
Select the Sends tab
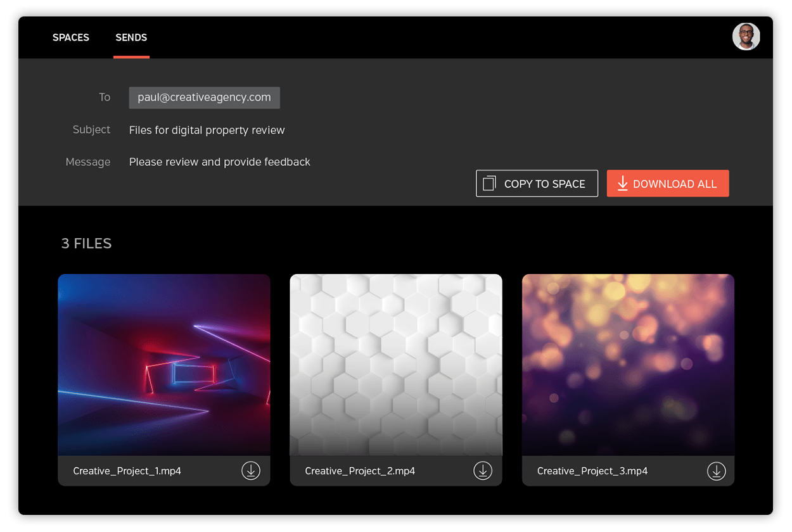click(x=131, y=37)
